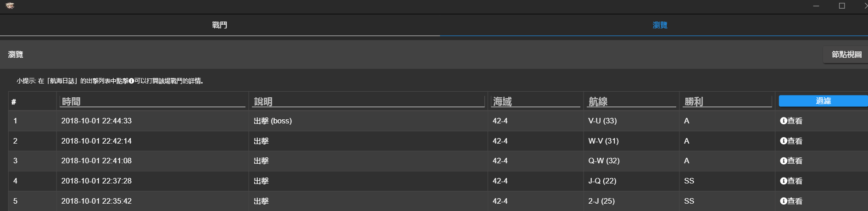Switch to the 戰鬥 tab
This screenshot has height=211, width=868.
tap(219, 25)
